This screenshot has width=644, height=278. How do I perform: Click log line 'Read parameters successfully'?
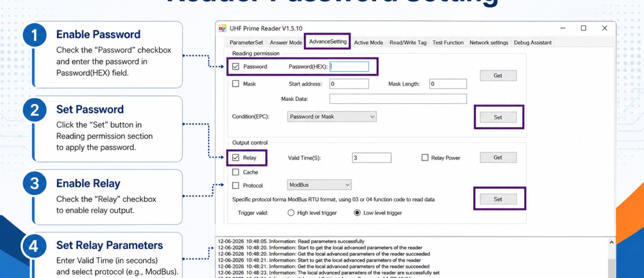[291, 241]
